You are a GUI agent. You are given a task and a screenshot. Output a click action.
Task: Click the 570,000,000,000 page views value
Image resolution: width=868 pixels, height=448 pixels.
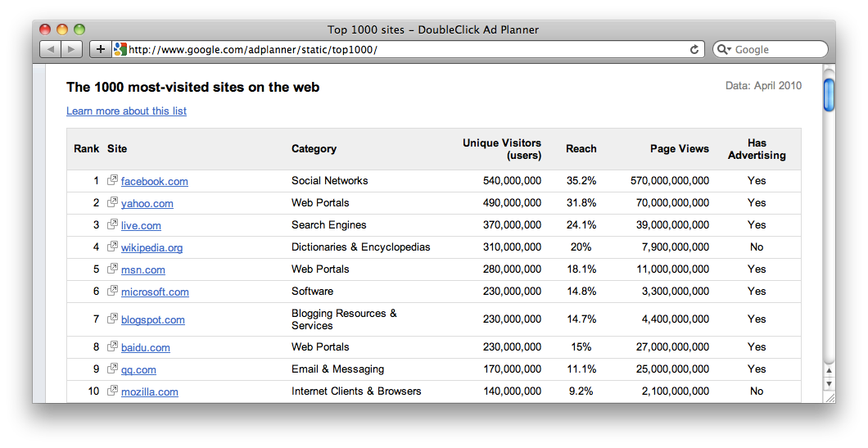click(669, 180)
